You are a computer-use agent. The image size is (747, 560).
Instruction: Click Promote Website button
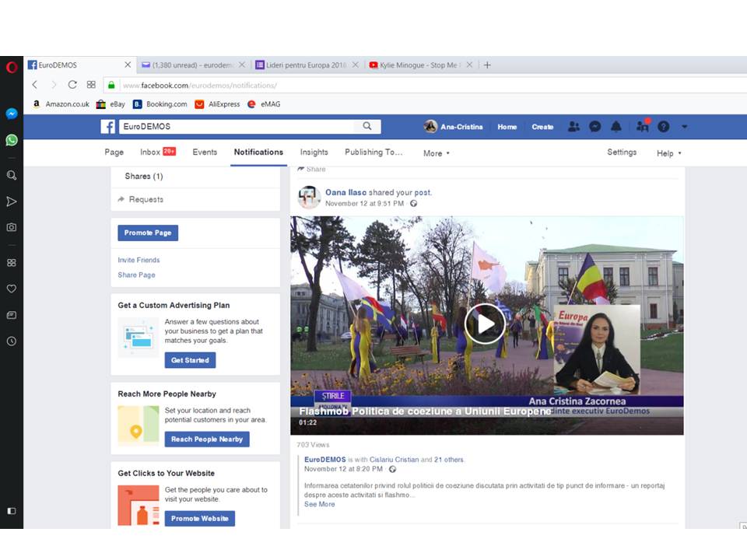[200, 519]
